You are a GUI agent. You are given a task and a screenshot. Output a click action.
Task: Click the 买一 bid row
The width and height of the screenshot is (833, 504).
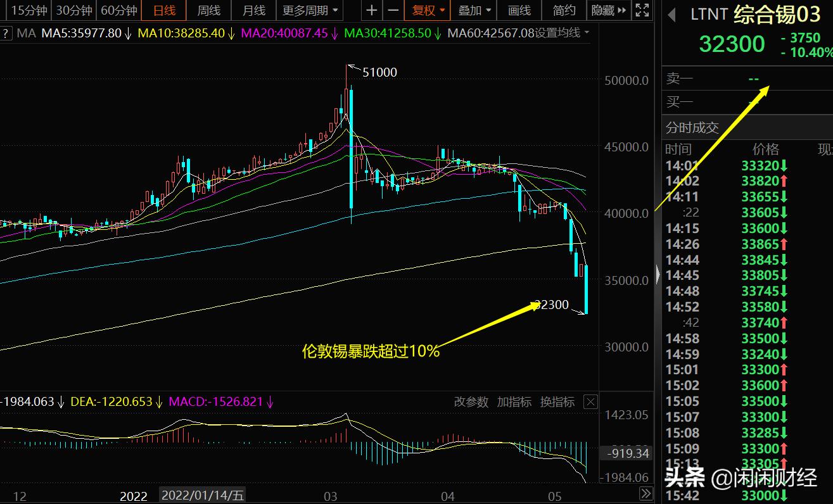747,102
